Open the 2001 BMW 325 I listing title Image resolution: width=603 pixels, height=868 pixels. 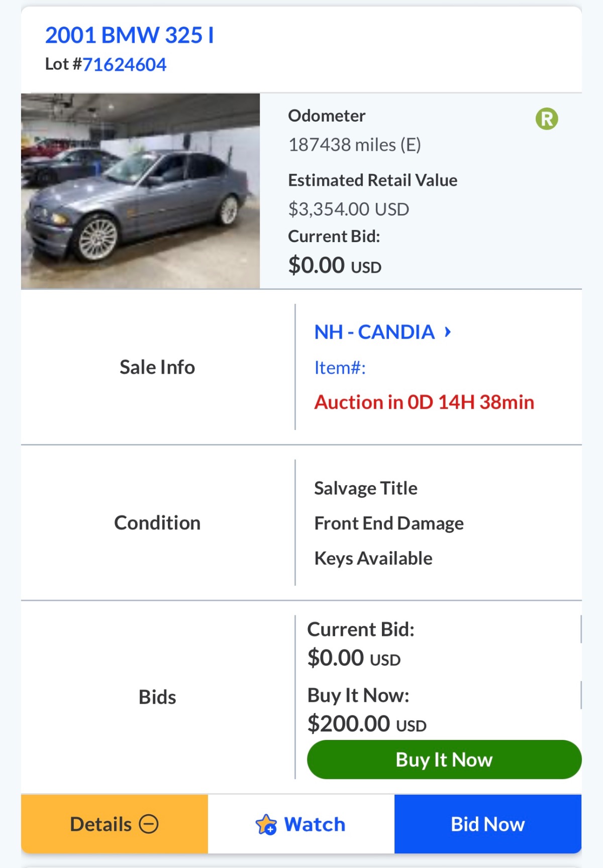tap(129, 35)
